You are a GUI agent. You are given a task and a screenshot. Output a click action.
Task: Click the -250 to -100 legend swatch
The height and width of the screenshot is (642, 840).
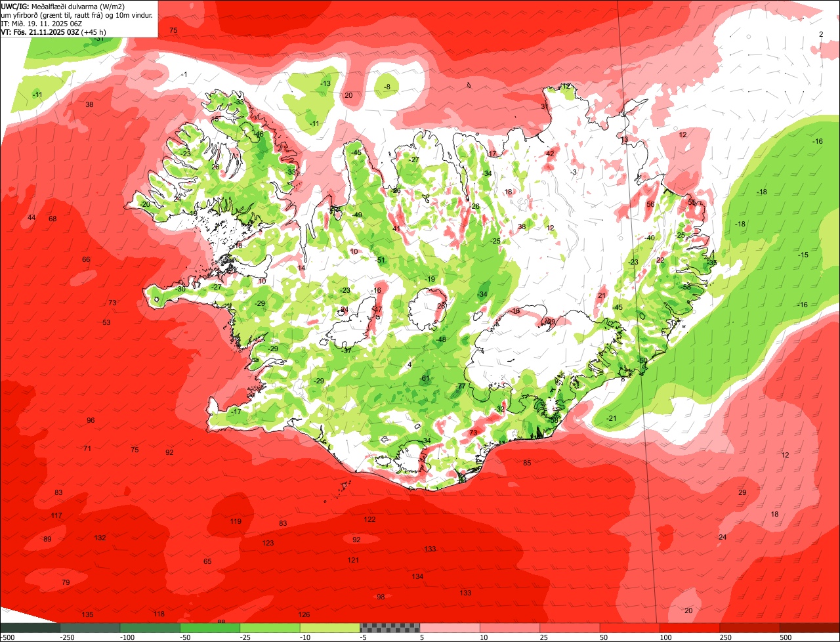coord(90,628)
